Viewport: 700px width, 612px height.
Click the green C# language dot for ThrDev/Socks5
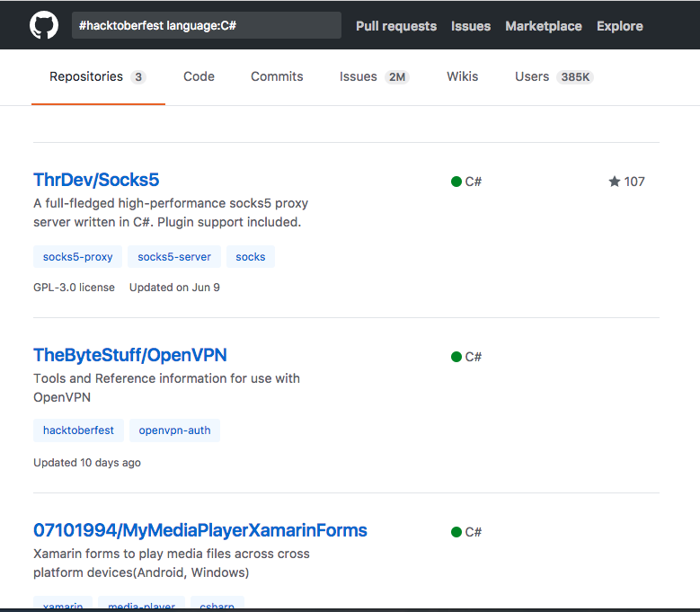click(x=456, y=182)
